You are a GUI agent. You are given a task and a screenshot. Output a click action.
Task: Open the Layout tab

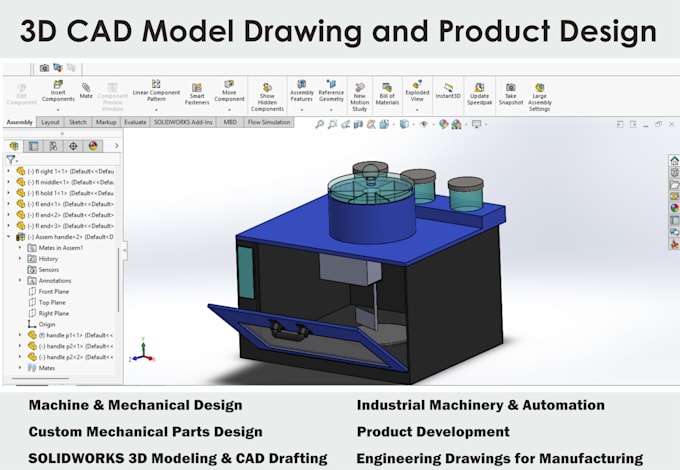pos(50,122)
